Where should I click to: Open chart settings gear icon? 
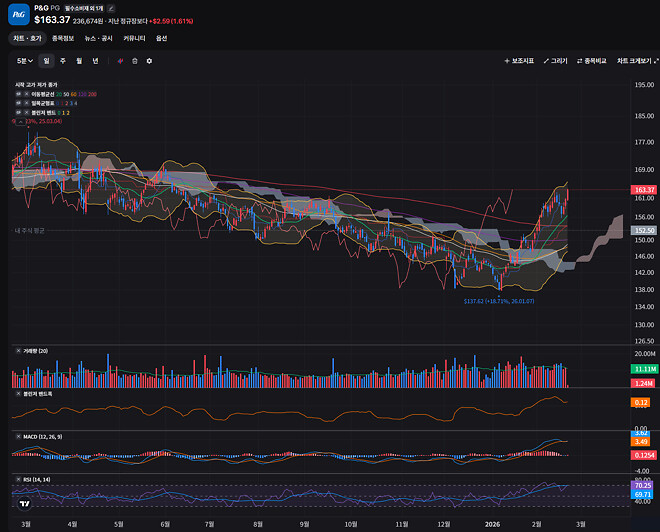149,61
